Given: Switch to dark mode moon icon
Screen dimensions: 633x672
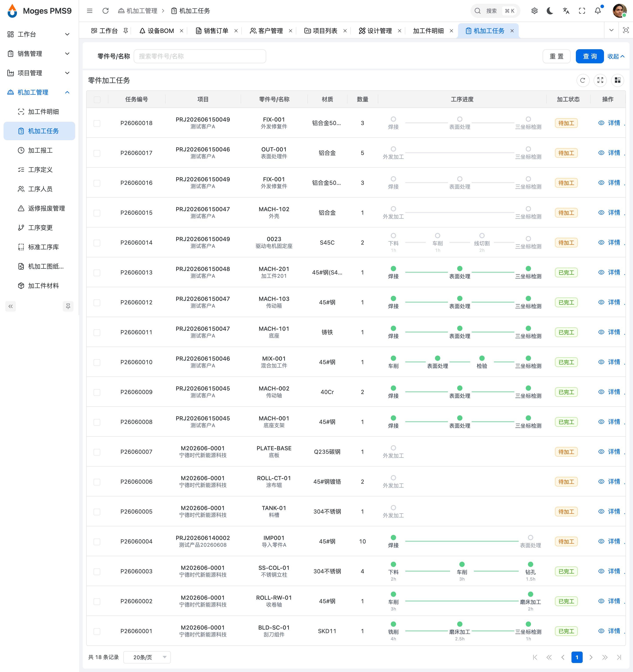Looking at the screenshot, I should tap(550, 11).
